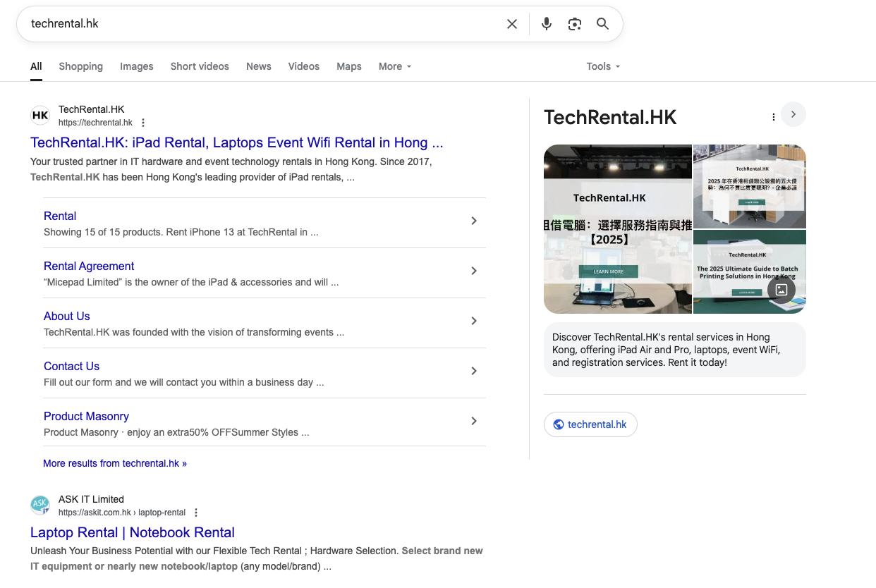Open Google Lens image search icon
The image size is (876, 588).
click(575, 24)
